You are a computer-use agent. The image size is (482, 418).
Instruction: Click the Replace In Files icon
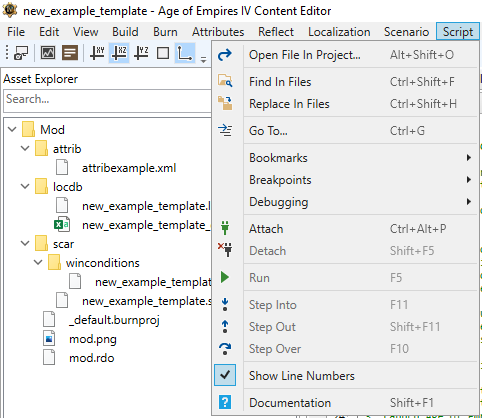click(x=225, y=103)
